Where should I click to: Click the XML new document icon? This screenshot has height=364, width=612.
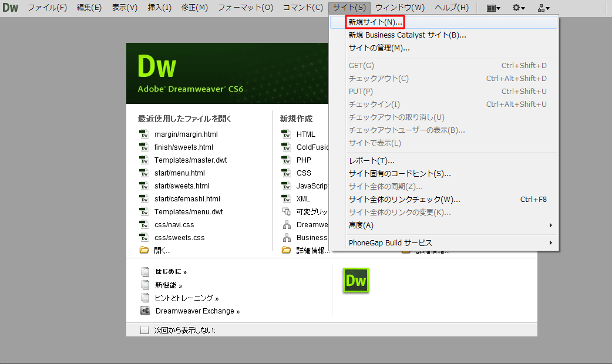(286, 198)
